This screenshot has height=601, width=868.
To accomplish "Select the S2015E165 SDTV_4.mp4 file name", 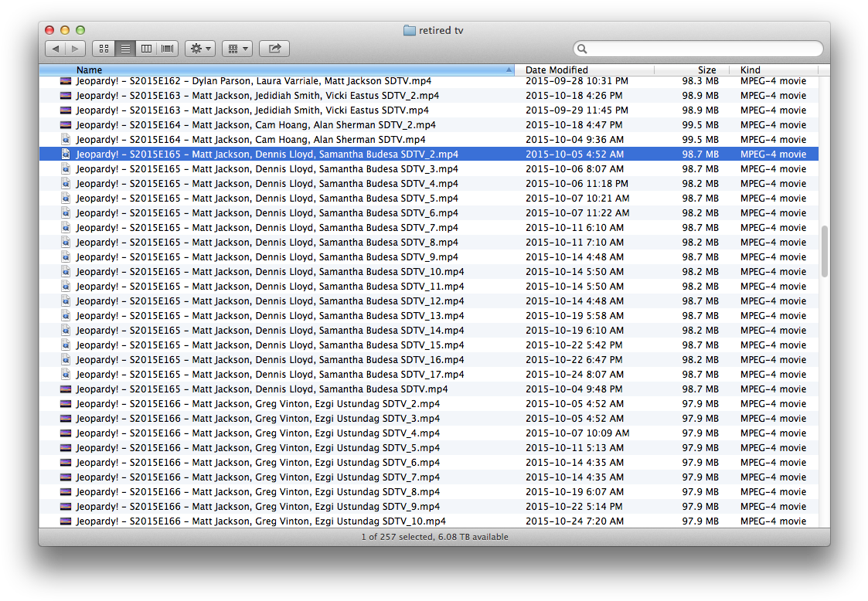I will (x=267, y=184).
